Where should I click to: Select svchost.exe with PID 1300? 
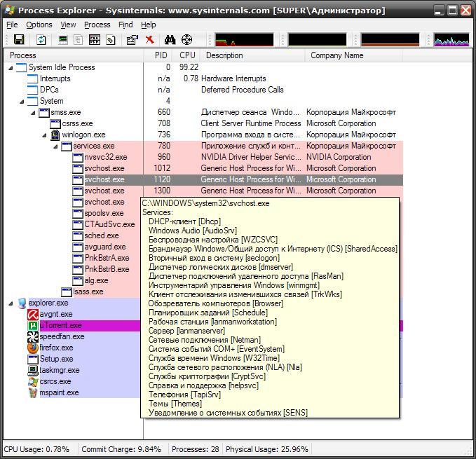tap(203, 191)
